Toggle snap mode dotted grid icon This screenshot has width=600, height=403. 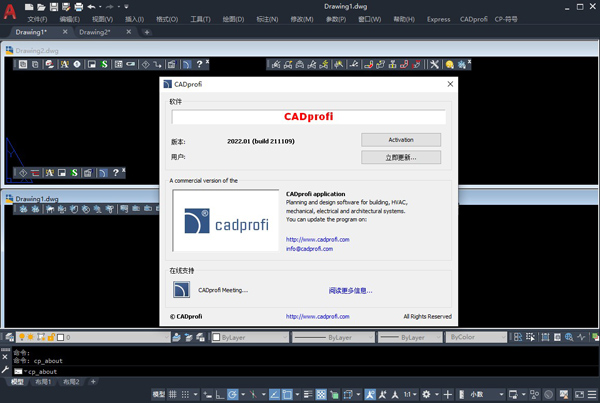pos(185,394)
